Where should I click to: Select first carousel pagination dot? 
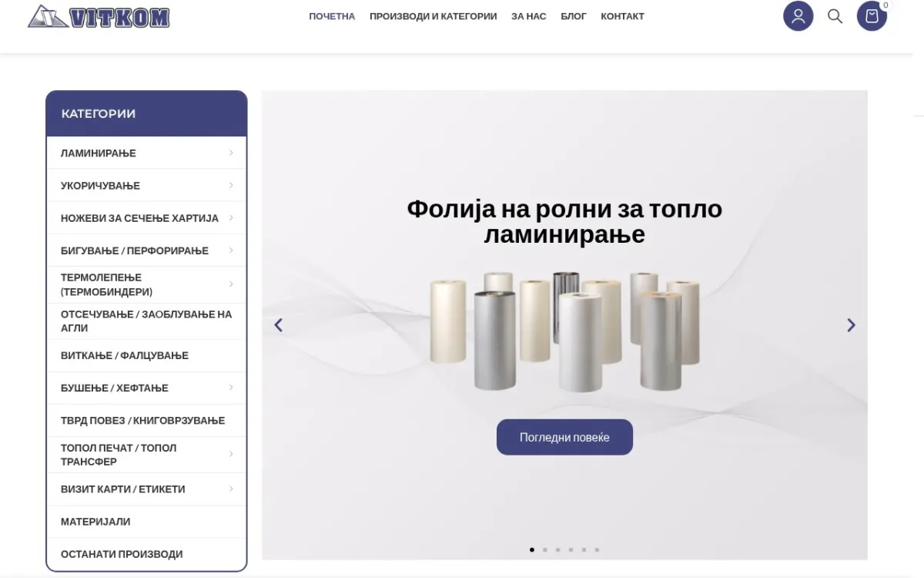coord(532,549)
